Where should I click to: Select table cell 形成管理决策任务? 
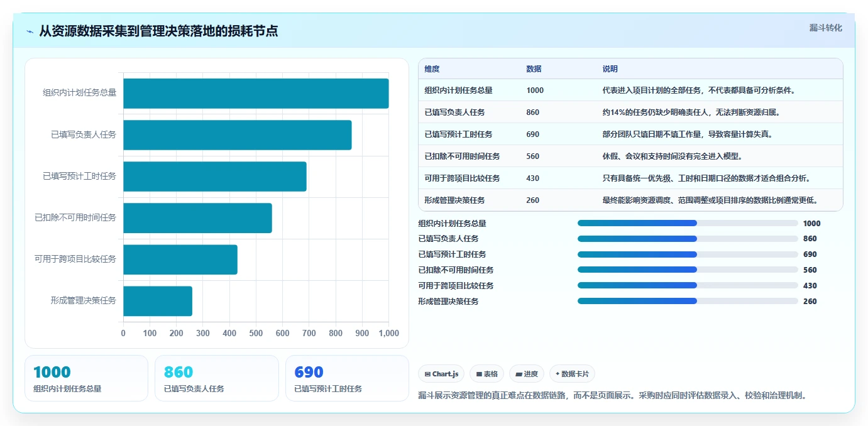pos(454,200)
